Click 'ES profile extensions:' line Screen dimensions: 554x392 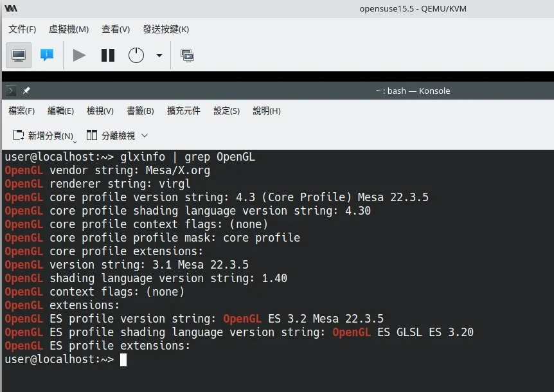tap(120, 346)
